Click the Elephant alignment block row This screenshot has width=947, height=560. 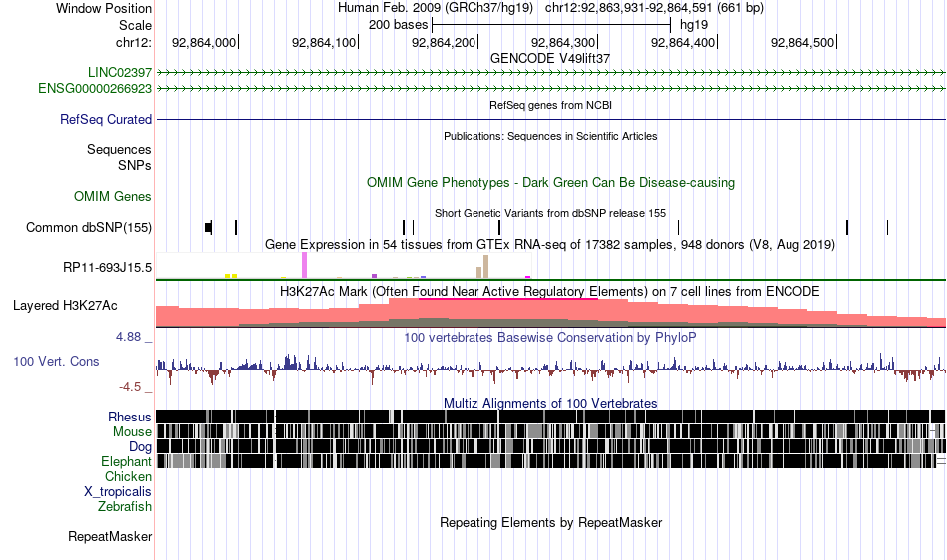point(550,461)
